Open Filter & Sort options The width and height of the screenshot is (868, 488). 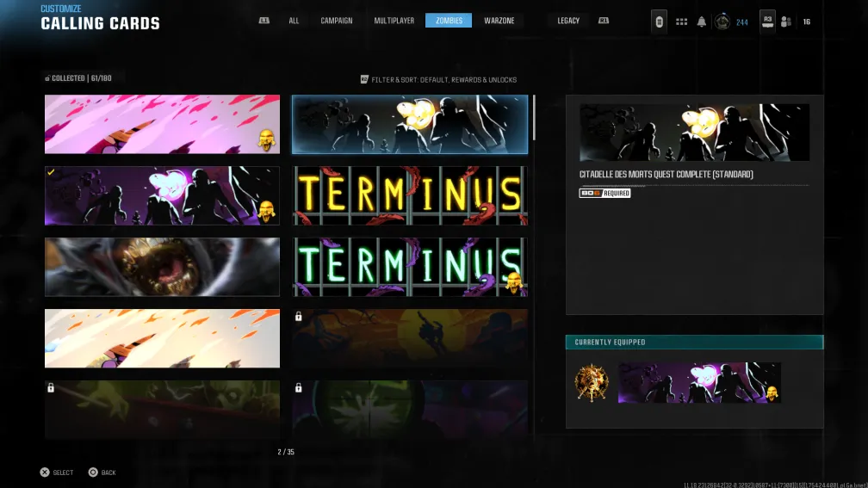[438, 80]
